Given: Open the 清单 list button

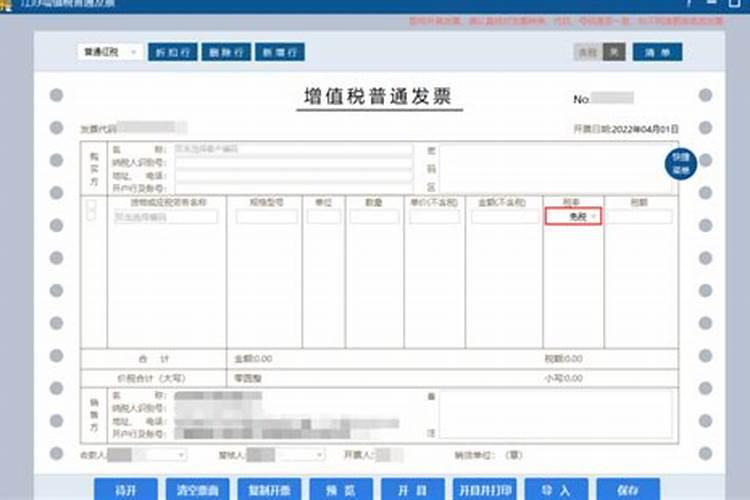Looking at the screenshot, I should [x=657, y=52].
